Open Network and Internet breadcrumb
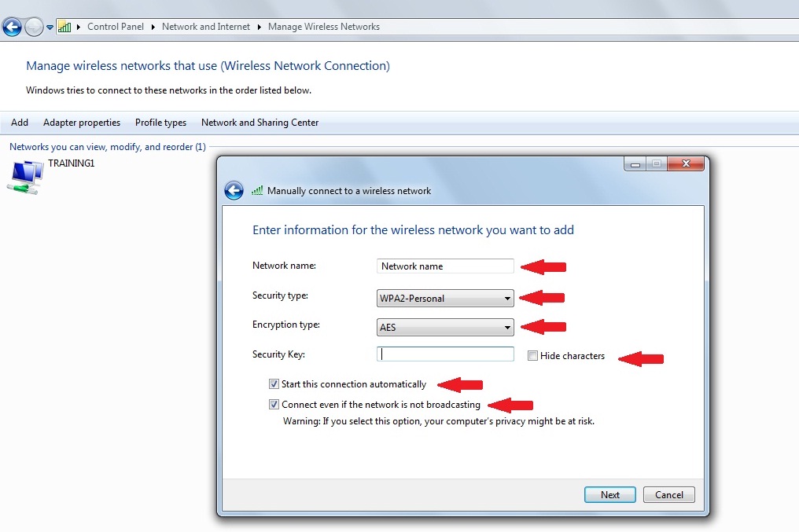 206,27
